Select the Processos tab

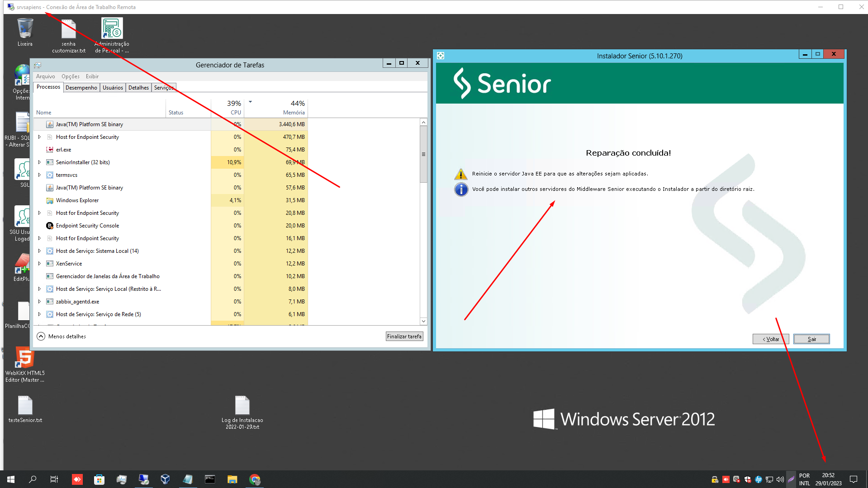48,87
